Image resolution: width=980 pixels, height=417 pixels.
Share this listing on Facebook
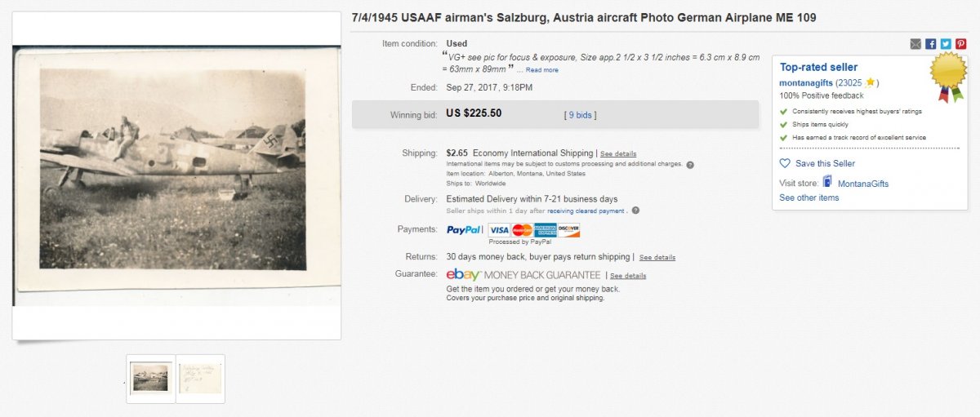(x=930, y=44)
